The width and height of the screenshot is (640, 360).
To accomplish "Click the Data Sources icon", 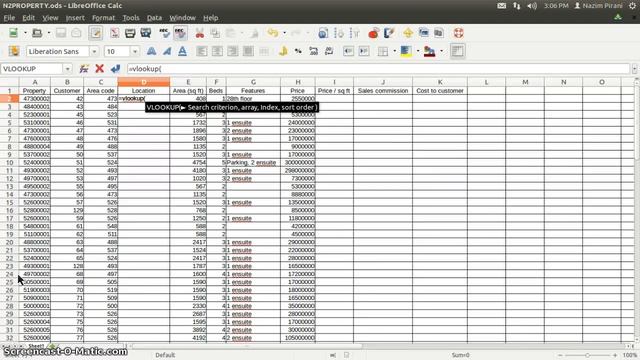I will (439, 33).
